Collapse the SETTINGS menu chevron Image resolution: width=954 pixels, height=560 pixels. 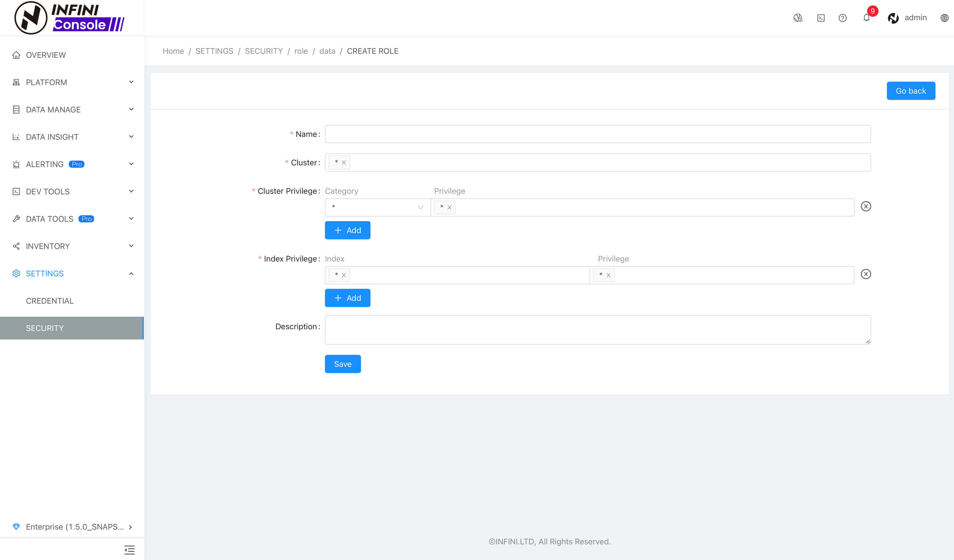point(131,273)
